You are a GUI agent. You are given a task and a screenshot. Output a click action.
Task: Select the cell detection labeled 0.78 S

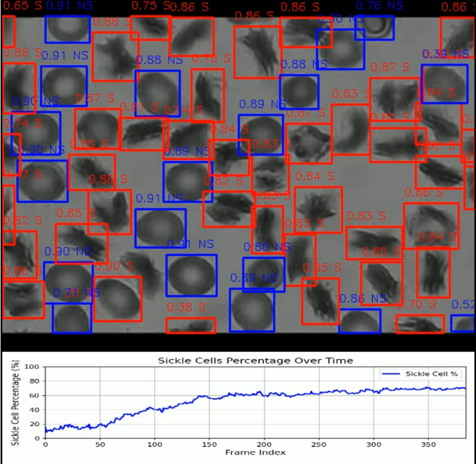[207, 95]
